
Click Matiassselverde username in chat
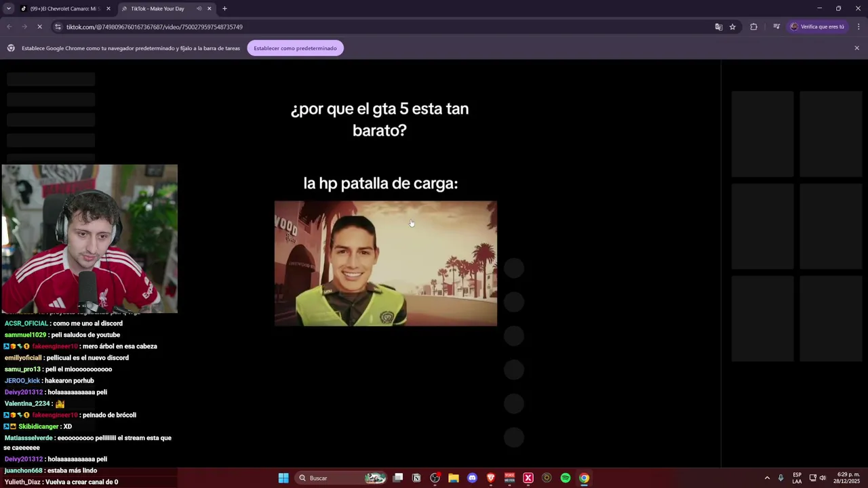(28, 438)
